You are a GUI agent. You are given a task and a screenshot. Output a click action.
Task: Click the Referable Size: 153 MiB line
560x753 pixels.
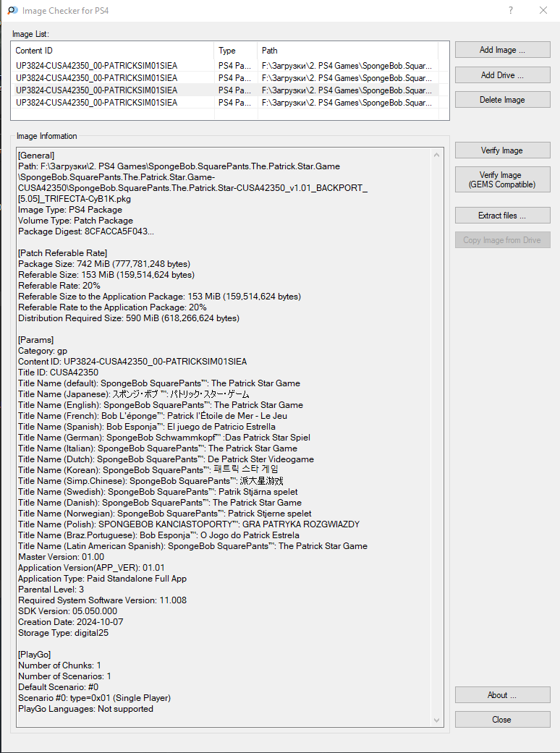coord(106,275)
